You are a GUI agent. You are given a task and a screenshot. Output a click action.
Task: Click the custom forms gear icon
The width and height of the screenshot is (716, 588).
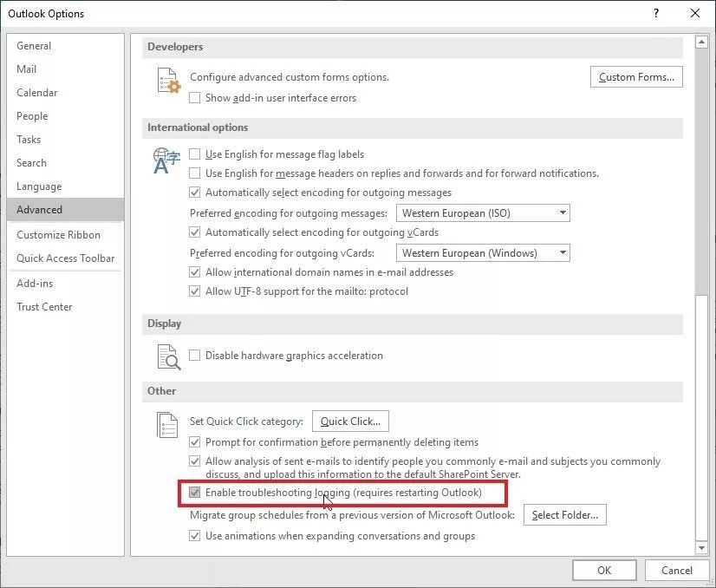click(169, 81)
